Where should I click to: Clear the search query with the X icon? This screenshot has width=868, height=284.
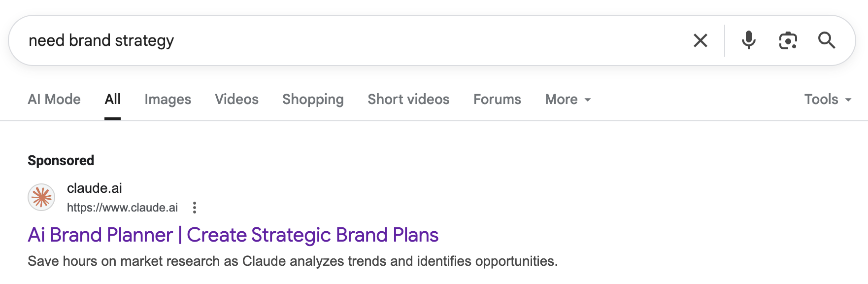coord(700,40)
